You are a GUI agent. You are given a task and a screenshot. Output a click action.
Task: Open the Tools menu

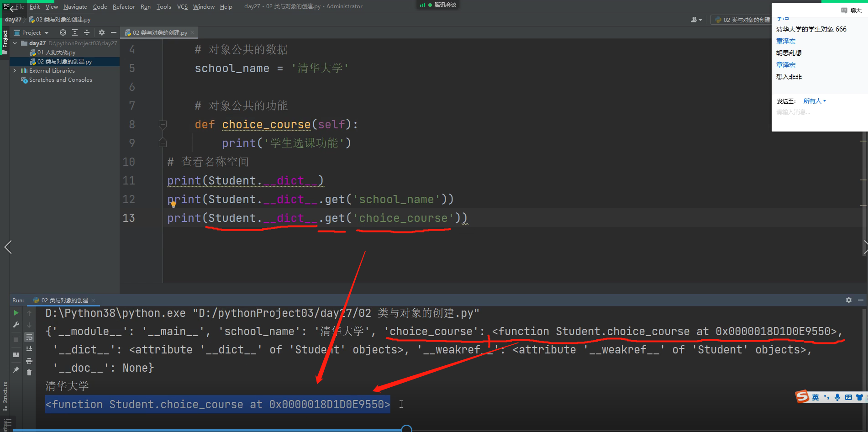tap(163, 6)
